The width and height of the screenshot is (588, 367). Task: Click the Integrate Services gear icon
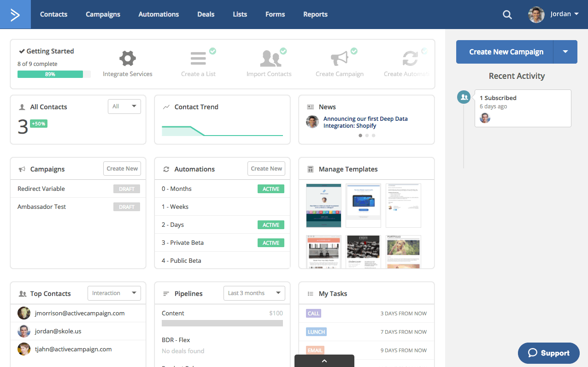128,59
